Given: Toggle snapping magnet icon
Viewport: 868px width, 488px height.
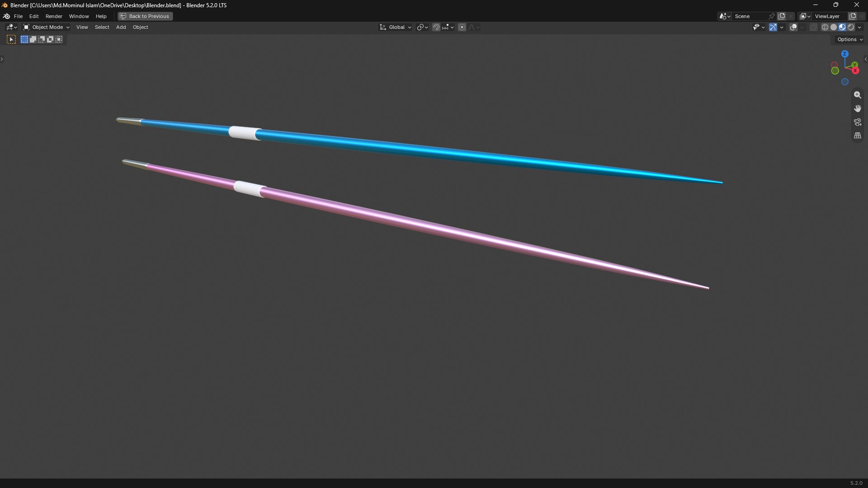Looking at the screenshot, I should point(436,27).
